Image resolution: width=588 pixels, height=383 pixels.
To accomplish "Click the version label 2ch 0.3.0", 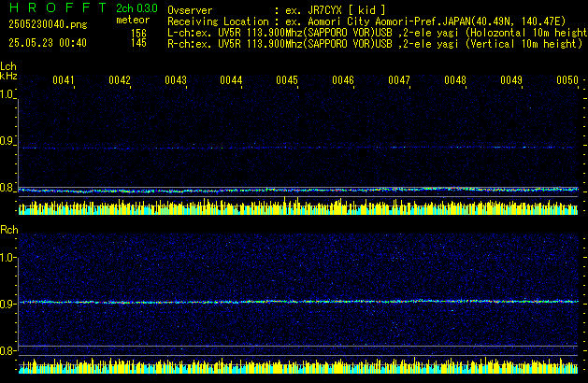I will 136,7.
